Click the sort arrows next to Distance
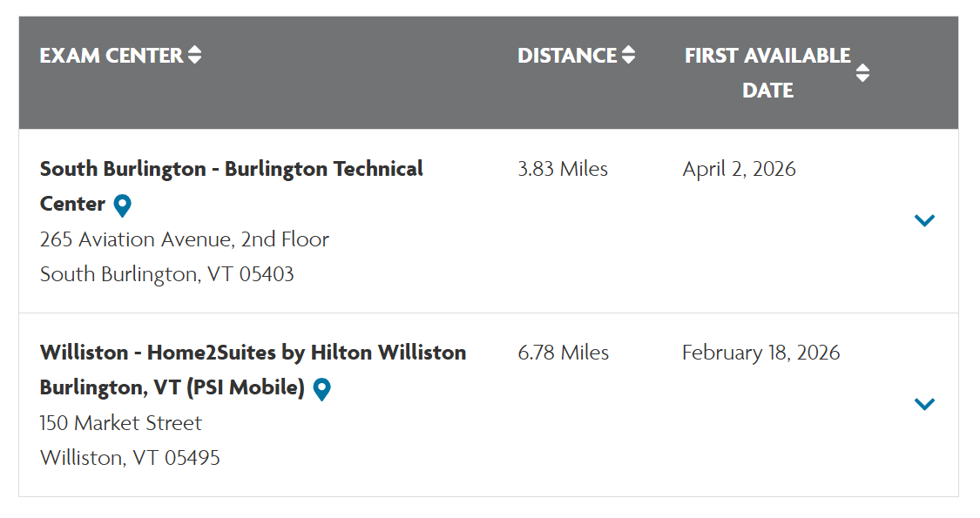 pyautogui.click(x=628, y=56)
